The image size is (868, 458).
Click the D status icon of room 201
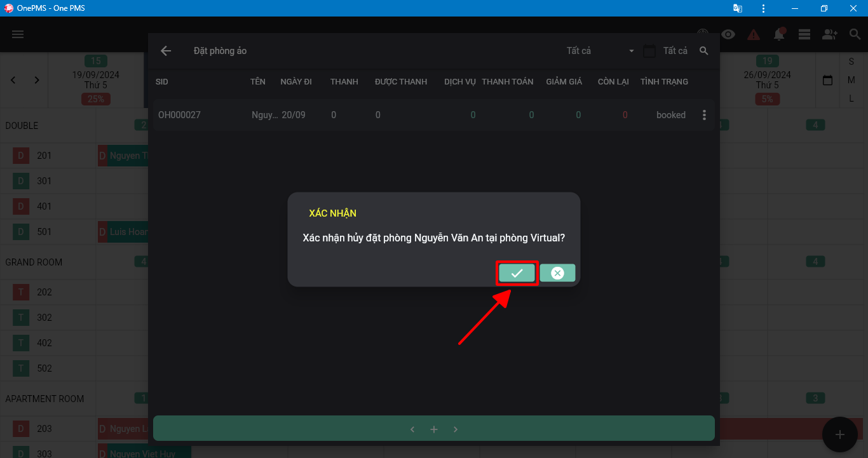click(21, 156)
